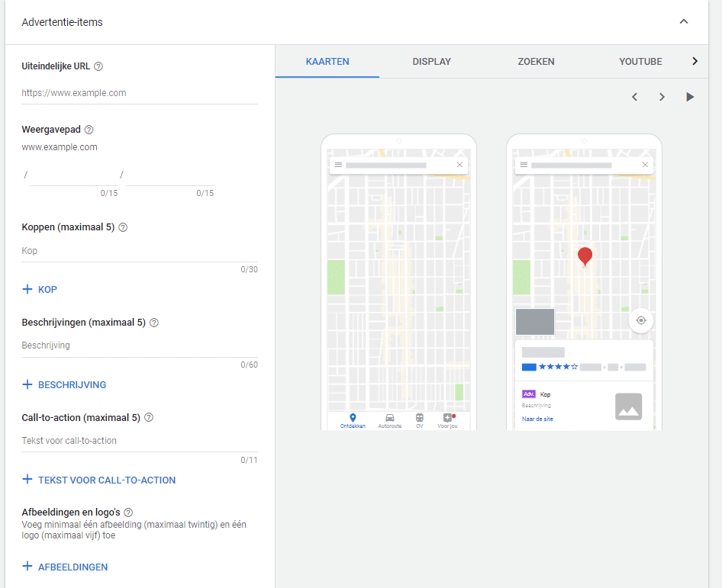The height and width of the screenshot is (588, 722).
Task: Click the image placeholder in ad preview
Action: (x=629, y=406)
